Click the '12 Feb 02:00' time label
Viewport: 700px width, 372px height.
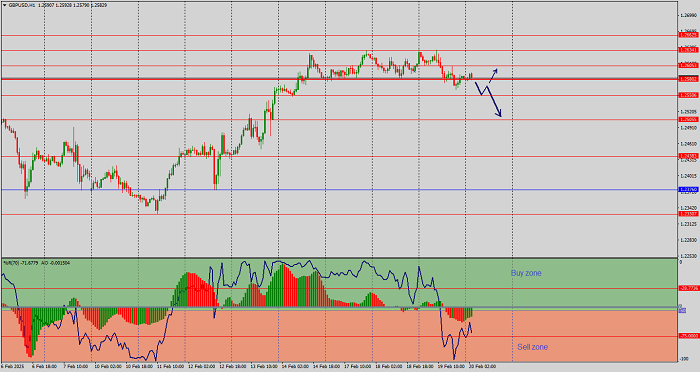point(202,367)
